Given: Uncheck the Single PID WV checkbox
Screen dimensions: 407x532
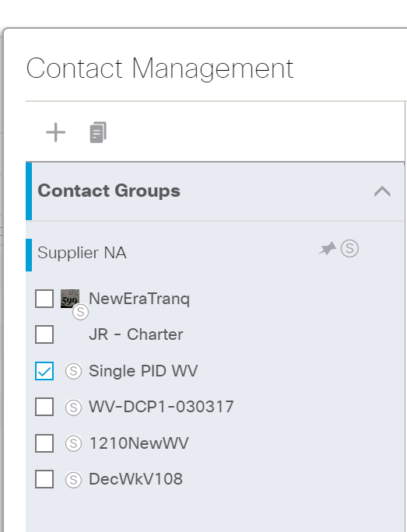Looking at the screenshot, I should (44, 371).
